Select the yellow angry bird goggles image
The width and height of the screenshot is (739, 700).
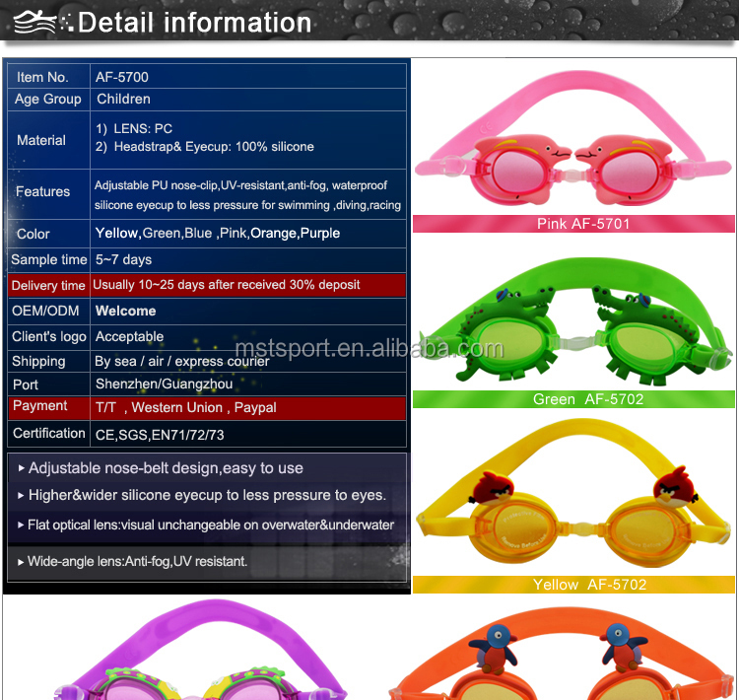573,493
